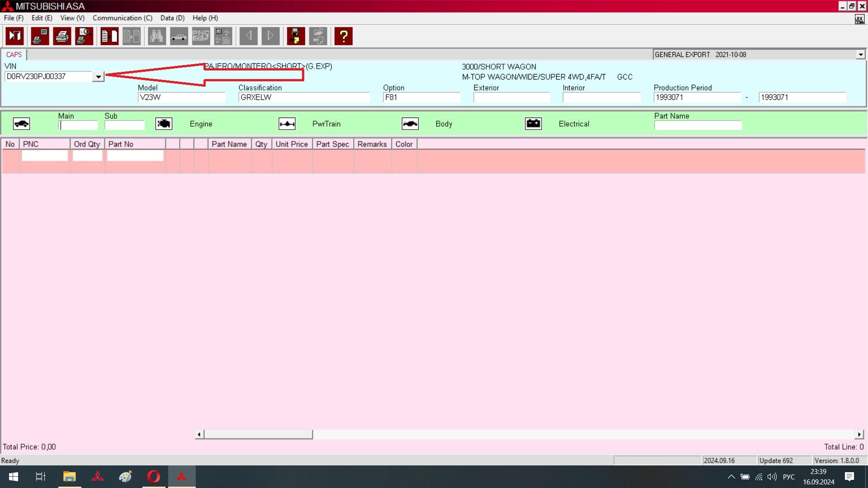Viewport: 868px width, 488px height.
Task: Open print preview with magnifier icon
Action: pos(84,36)
